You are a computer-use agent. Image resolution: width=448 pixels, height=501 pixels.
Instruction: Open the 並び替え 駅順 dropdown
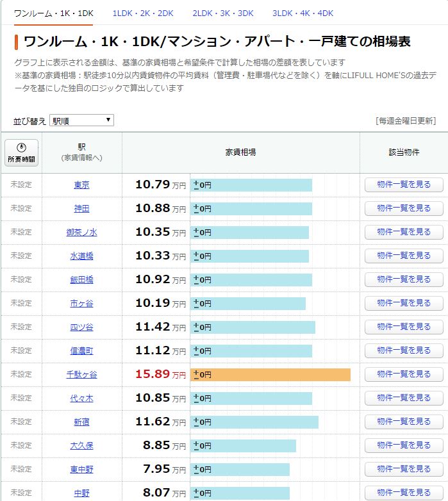pos(81,120)
